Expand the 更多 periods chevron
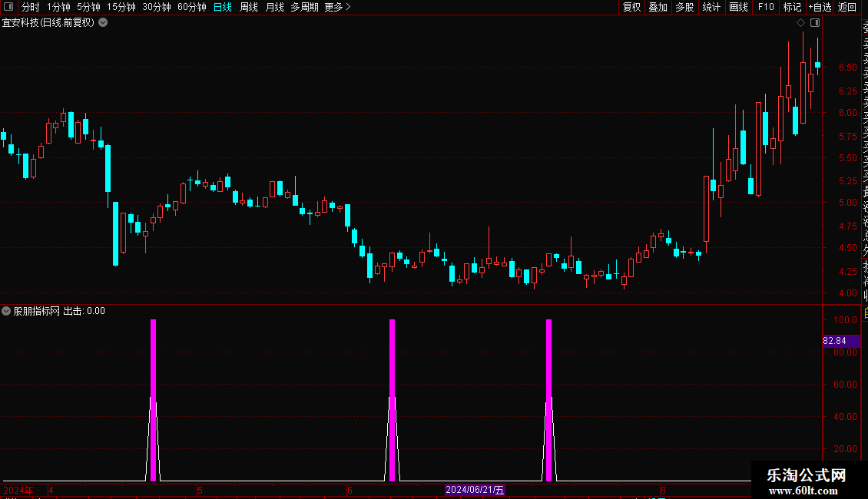This screenshot has width=868, height=499. tap(348, 7)
